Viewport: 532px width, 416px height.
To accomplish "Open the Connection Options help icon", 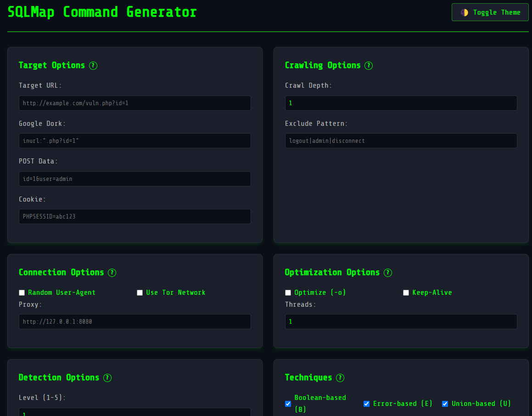I will coord(112,272).
